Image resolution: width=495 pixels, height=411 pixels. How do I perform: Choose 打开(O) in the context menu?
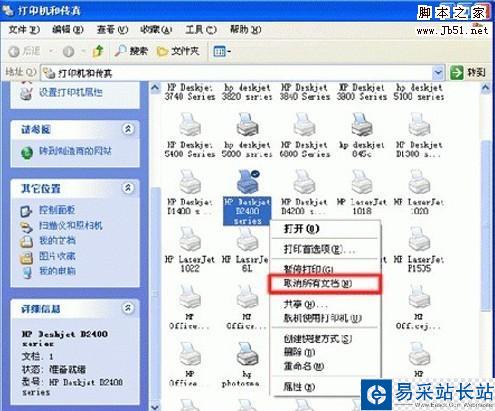[x=325, y=229]
